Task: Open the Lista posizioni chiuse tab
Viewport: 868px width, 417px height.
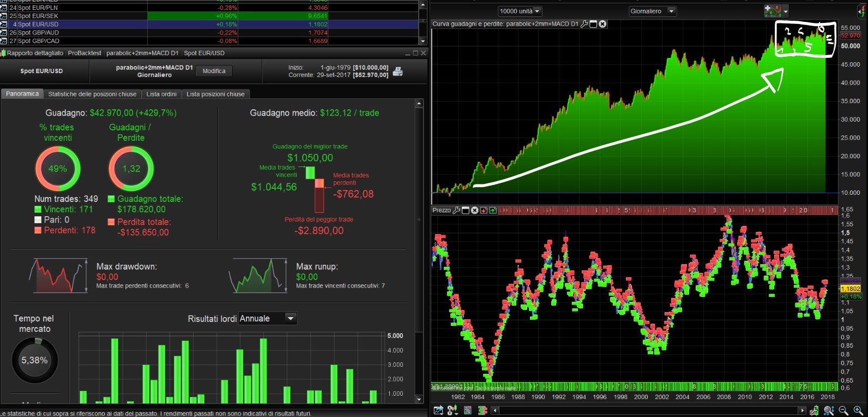Action: [215, 94]
